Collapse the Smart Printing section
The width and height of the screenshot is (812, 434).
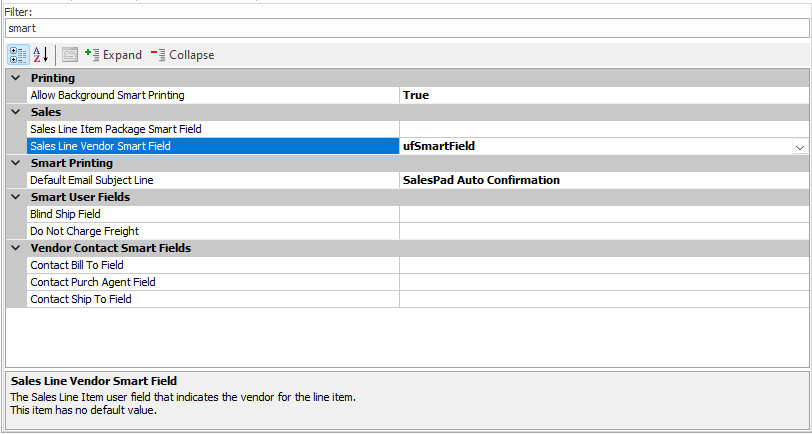[15, 163]
